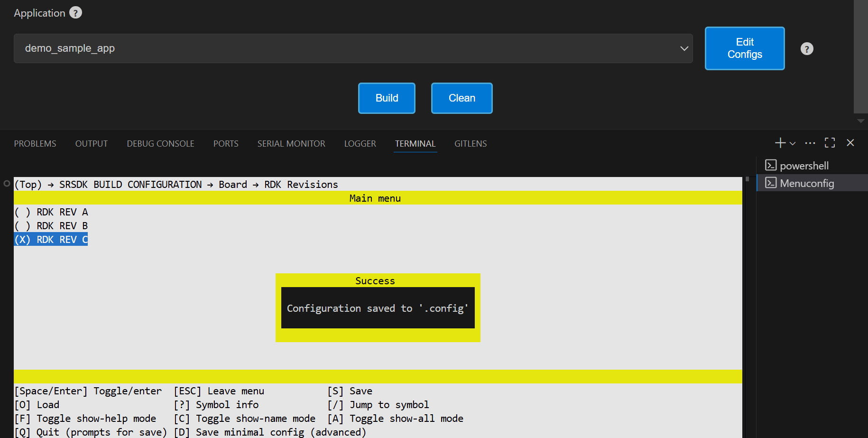Open the terminal panel more actions ellipsis
Image resolution: width=868 pixels, height=438 pixels.
pyautogui.click(x=810, y=143)
